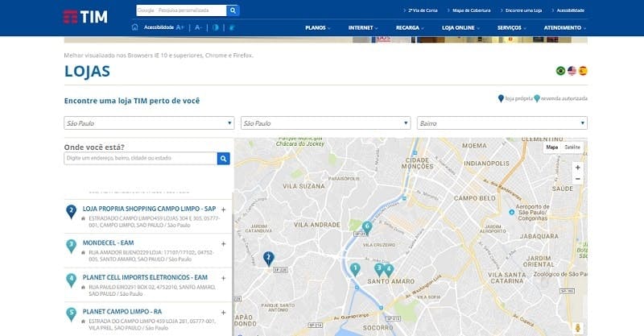Increase font size with A+
The image size is (644, 336).
point(180,27)
